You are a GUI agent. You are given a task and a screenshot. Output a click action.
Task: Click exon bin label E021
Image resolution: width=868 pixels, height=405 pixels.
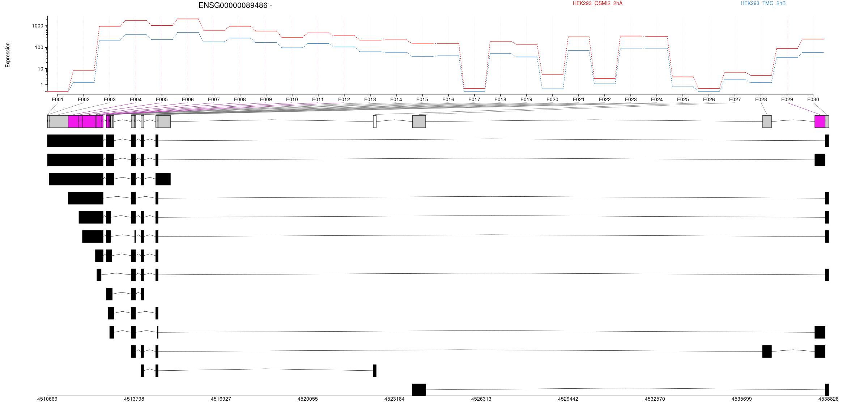point(578,99)
